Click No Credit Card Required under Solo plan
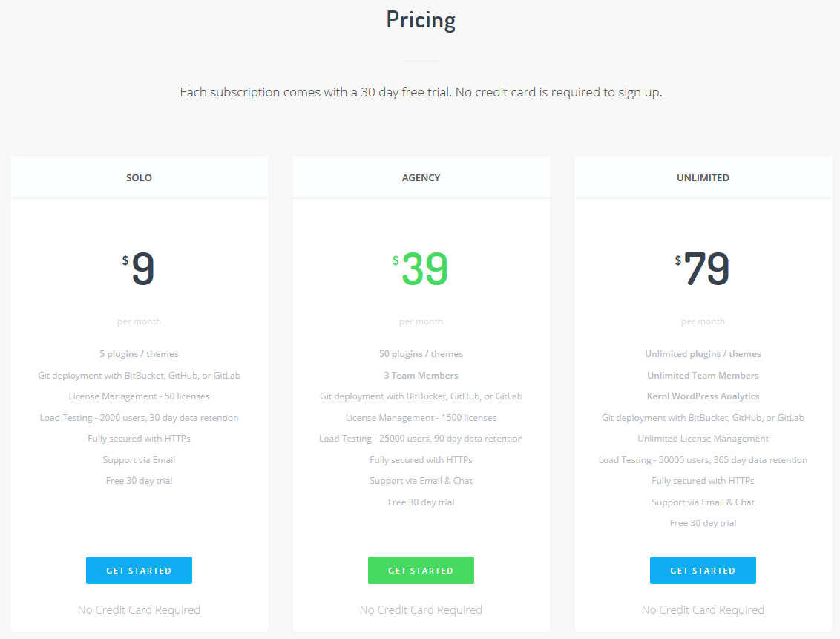This screenshot has height=639, width=840. (139, 609)
